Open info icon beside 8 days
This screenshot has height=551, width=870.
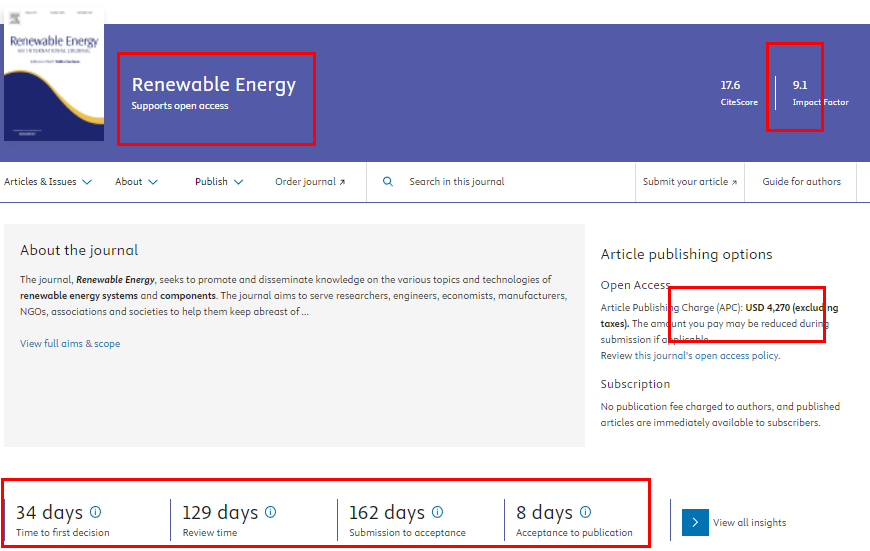tap(585, 512)
